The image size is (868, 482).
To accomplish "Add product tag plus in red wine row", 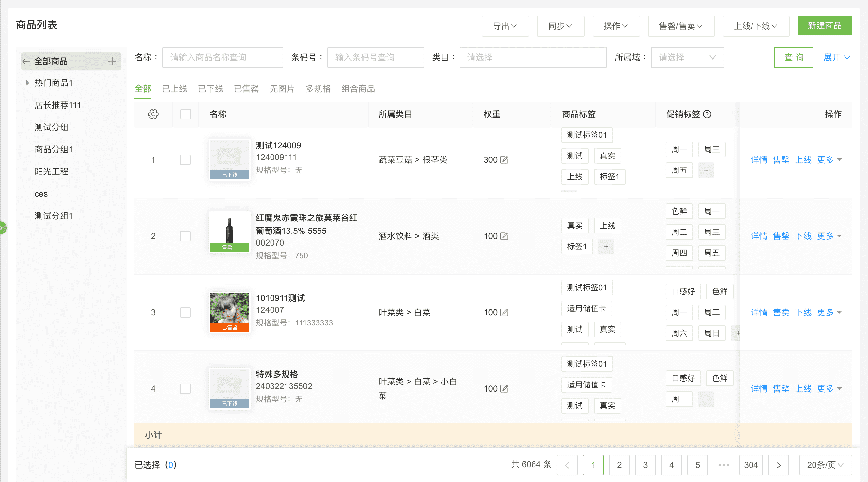I will click(x=606, y=247).
